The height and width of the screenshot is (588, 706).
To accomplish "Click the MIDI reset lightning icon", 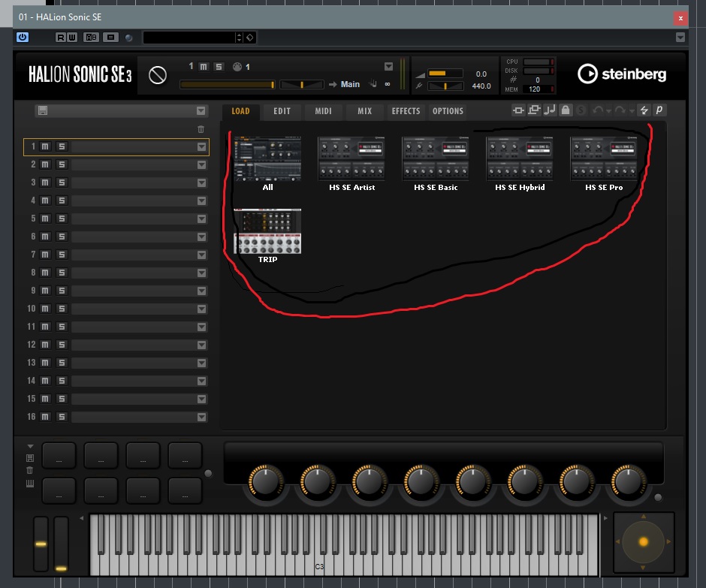I will pos(644,110).
